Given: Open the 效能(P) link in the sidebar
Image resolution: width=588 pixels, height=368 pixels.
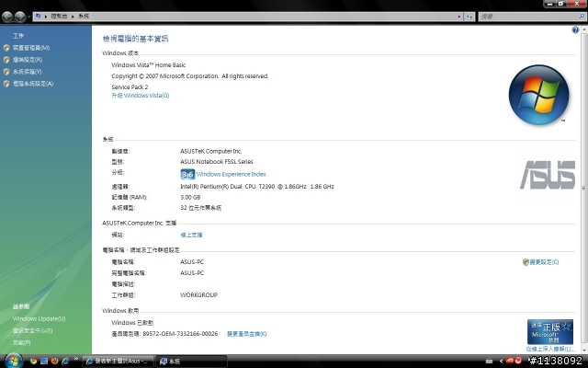Looking at the screenshot, I should pyautogui.click(x=22, y=342).
